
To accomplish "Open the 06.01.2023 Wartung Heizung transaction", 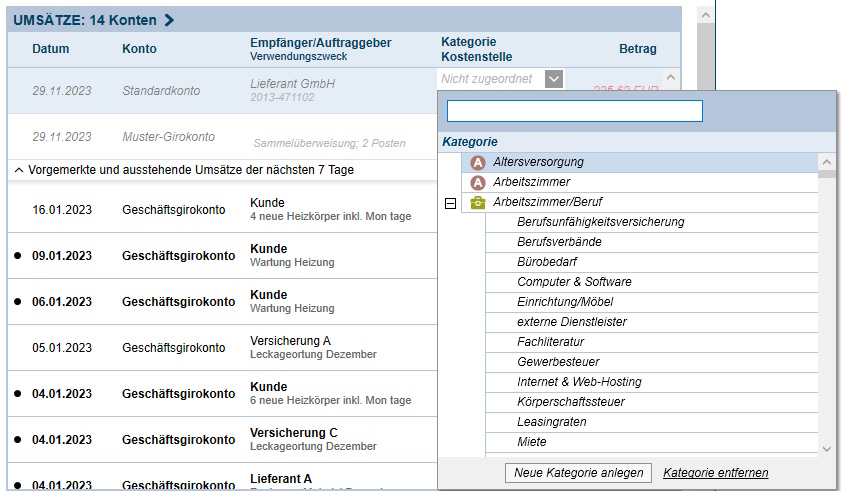I will click(x=222, y=302).
